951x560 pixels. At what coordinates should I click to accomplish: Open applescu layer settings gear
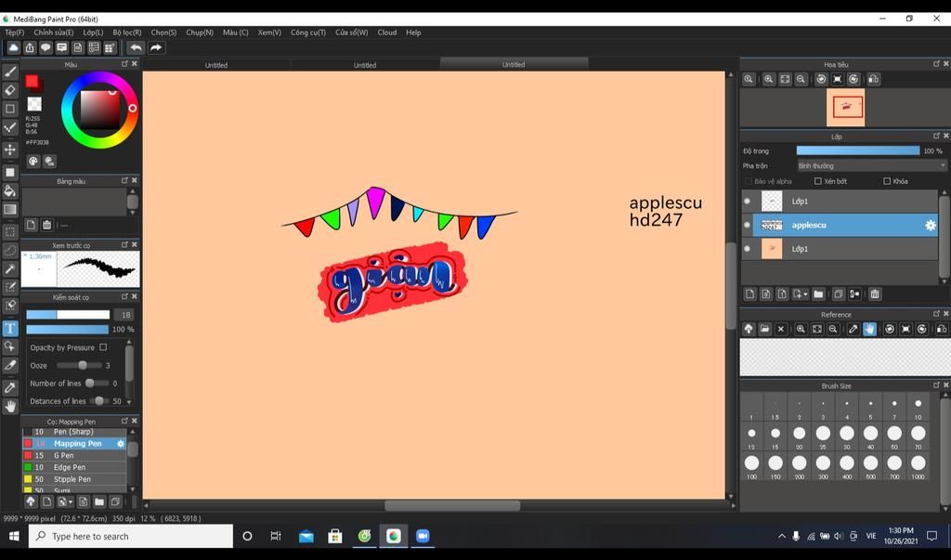(x=931, y=225)
